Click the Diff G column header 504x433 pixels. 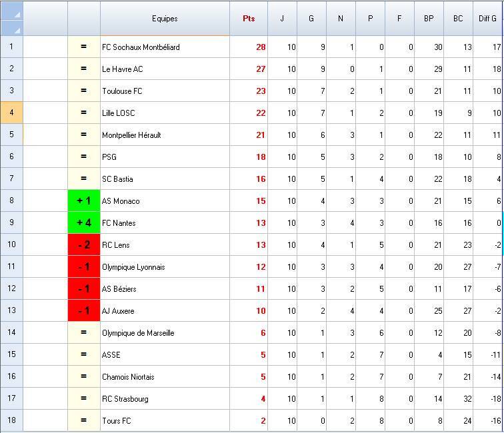click(x=487, y=19)
